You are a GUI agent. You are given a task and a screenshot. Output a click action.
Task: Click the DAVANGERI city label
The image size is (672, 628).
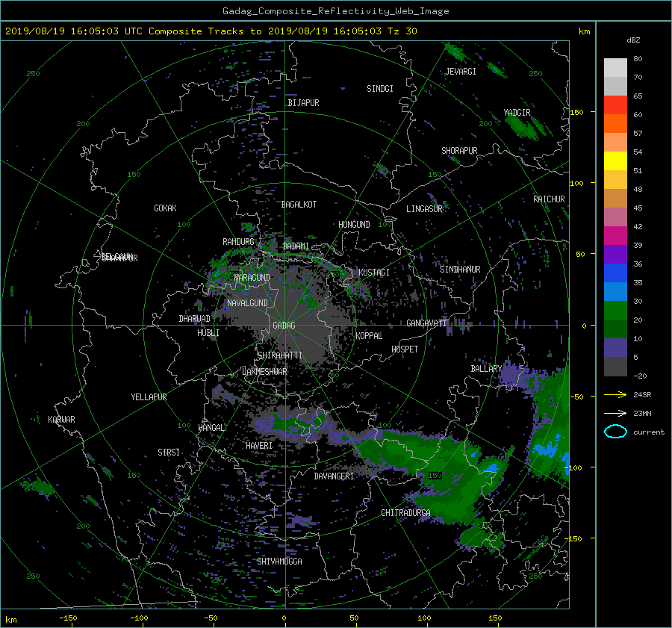(x=334, y=476)
